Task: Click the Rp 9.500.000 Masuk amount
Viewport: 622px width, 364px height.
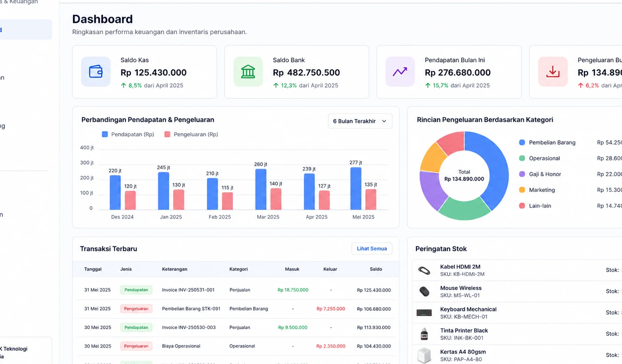Action: (293, 327)
